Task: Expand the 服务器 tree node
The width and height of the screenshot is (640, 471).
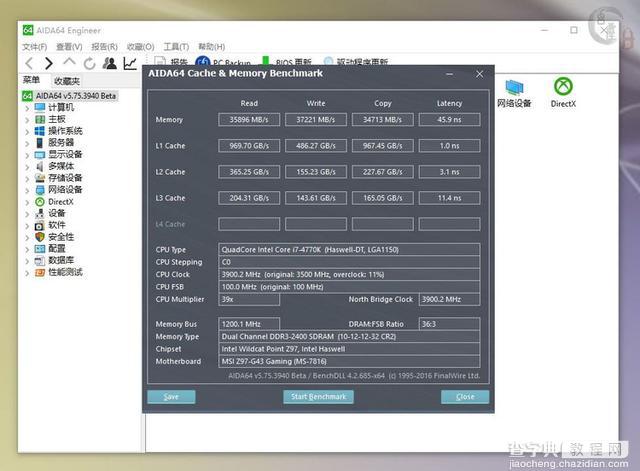Action: click(x=27, y=143)
